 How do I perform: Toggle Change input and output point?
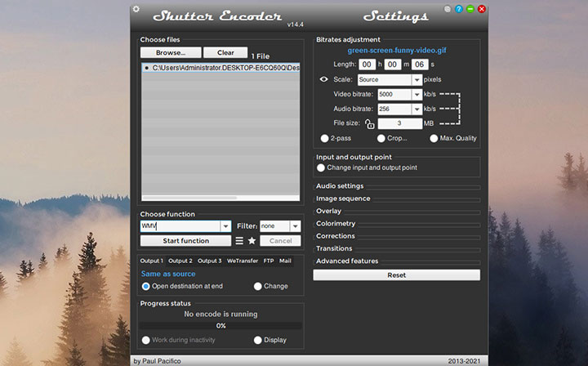321,167
